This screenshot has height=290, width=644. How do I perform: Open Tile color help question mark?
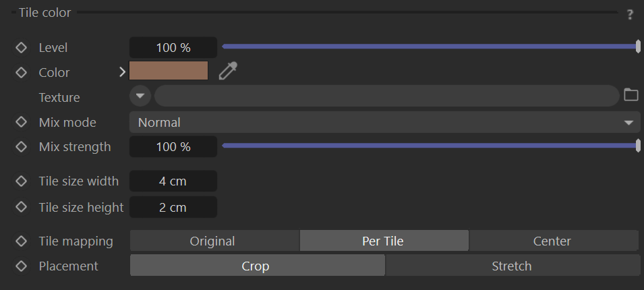point(630,15)
